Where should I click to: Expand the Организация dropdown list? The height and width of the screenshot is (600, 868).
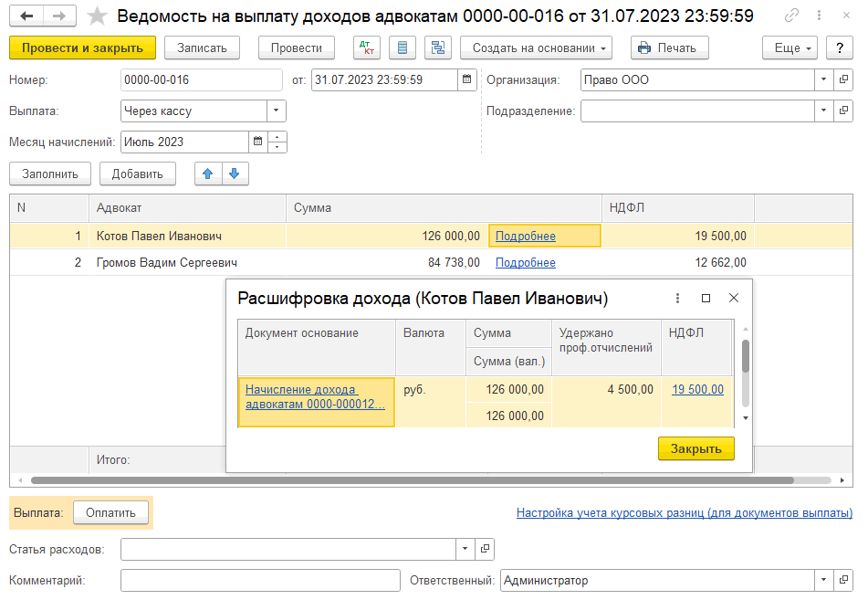point(823,80)
